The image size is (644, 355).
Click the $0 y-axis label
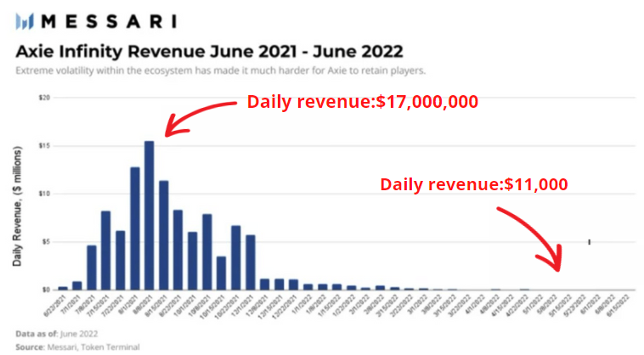[44, 290]
